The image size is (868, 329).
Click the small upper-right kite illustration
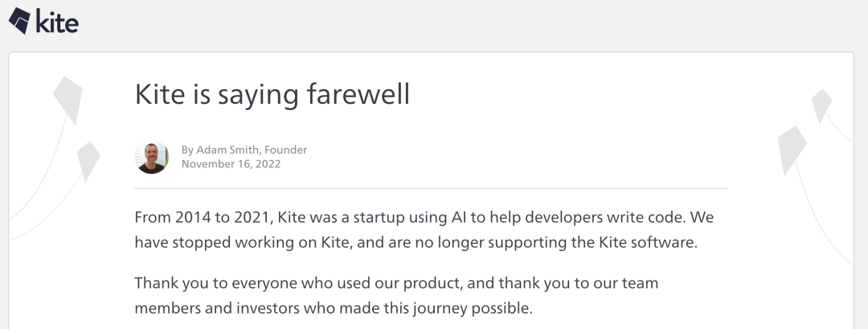tap(821, 105)
